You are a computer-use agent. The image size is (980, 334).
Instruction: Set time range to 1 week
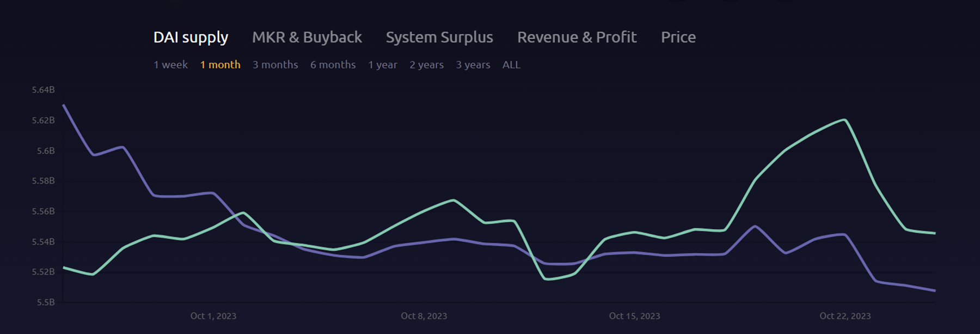(170, 65)
